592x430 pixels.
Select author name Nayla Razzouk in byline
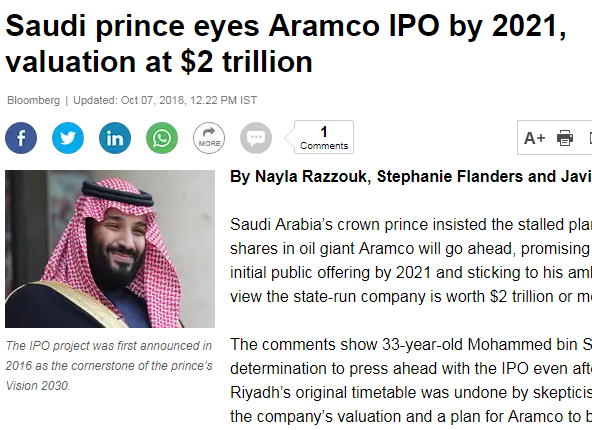(x=310, y=176)
